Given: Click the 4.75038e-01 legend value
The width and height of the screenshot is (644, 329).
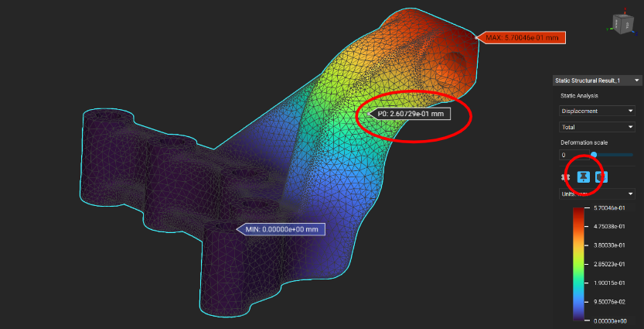Looking at the screenshot, I should coord(609,227).
